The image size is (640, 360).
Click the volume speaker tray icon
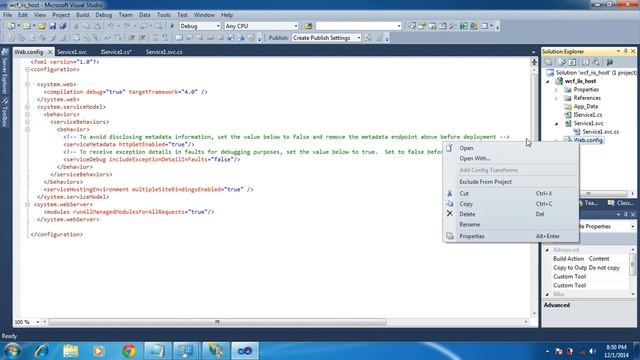click(593, 351)
